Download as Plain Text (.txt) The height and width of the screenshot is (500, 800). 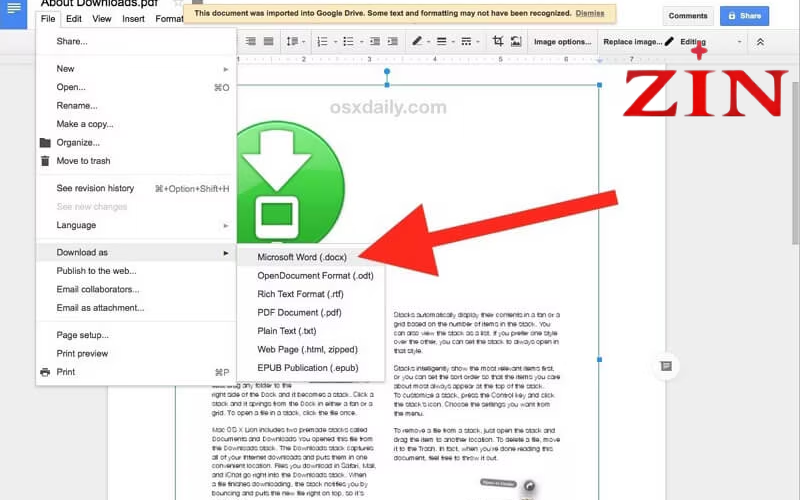[311, 331]
